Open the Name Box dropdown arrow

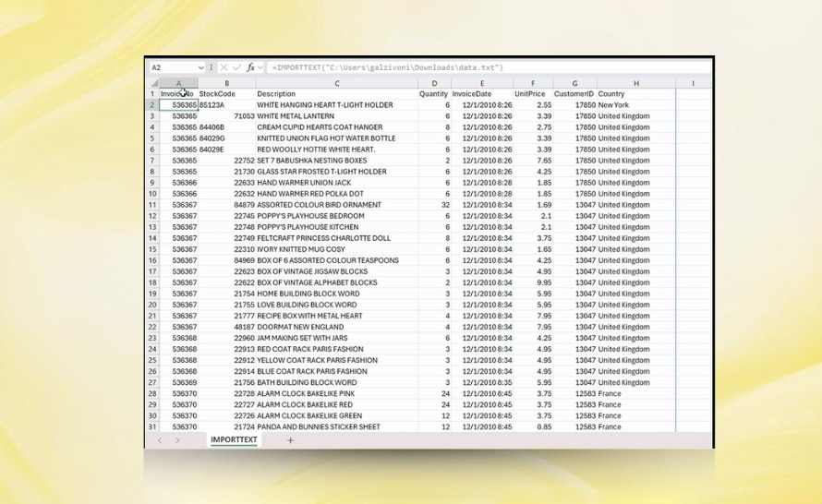[x=201, y=68]
